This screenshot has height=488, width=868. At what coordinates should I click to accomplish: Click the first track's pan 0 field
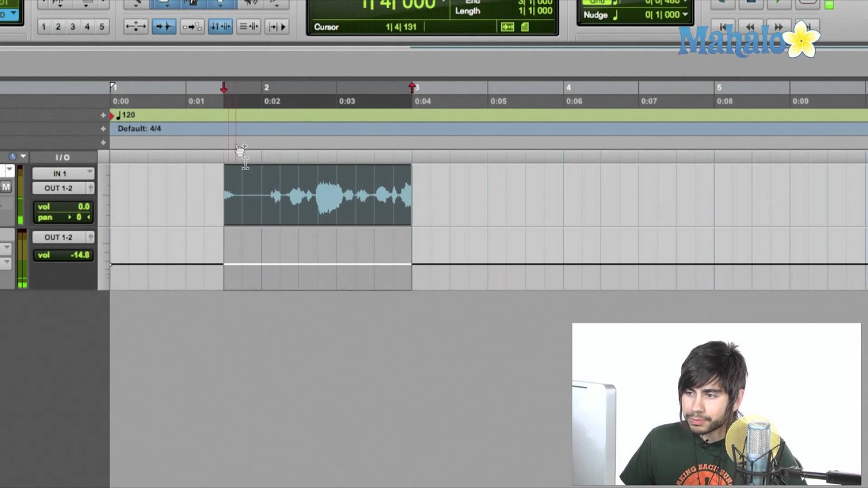pyautogui.click(x=64, y=218)
